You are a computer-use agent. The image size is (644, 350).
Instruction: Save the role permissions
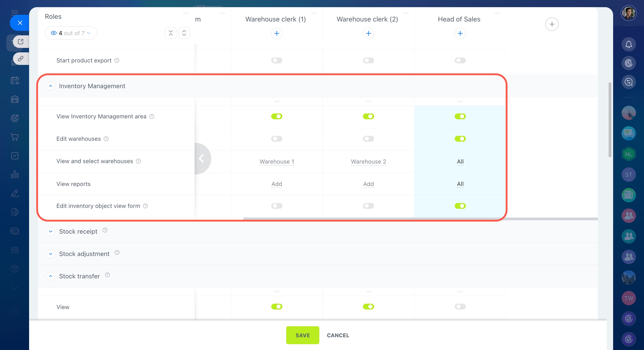pos(302,335)
